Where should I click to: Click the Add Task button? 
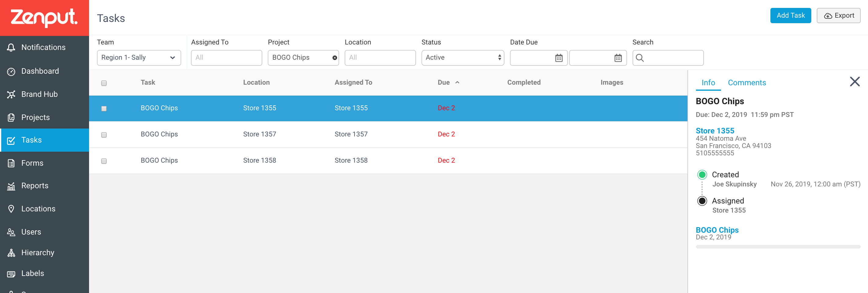tap(791, 16)
